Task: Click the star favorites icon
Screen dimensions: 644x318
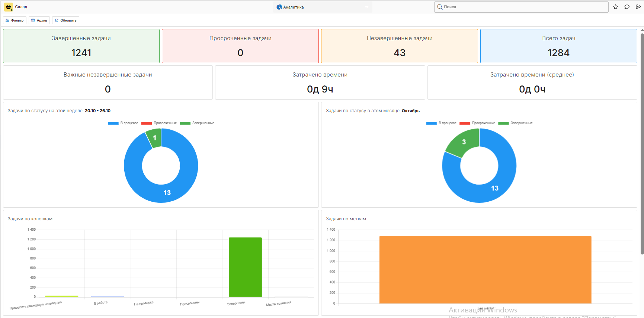Action: point(616,7)
